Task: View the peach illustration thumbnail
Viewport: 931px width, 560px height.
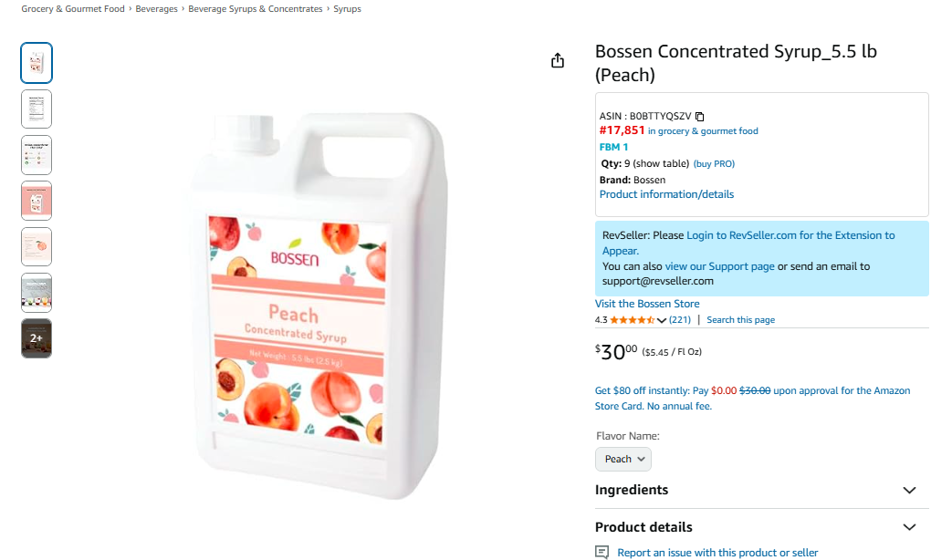Action: pos(37,246)
